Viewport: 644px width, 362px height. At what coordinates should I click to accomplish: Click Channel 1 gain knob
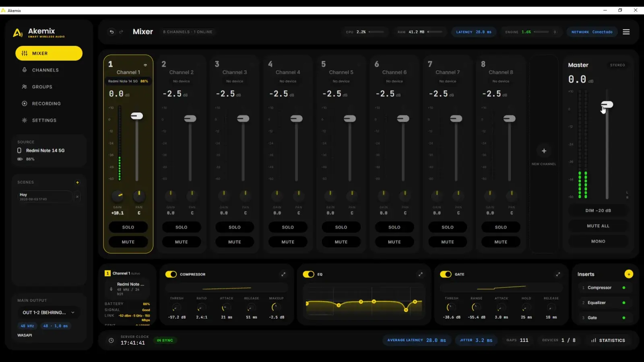point(118,196)
